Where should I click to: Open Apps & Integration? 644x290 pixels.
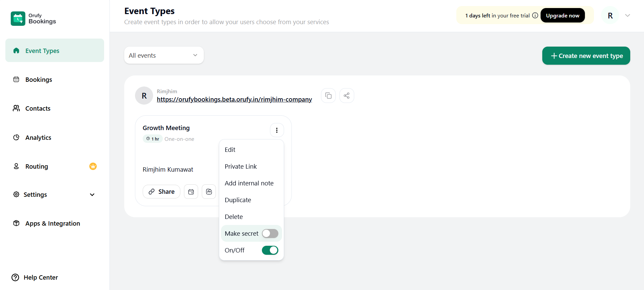[53, 223]
